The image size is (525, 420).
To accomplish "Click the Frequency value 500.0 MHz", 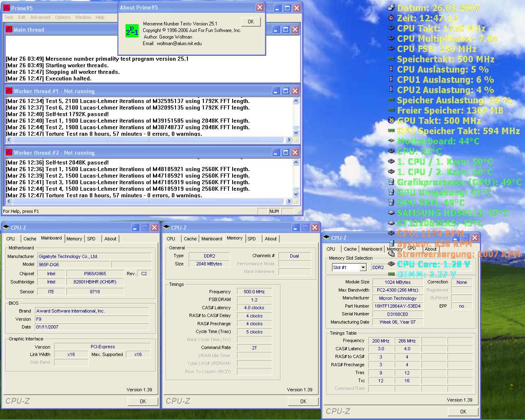I will pyautogui.click(x=254, y=292).
